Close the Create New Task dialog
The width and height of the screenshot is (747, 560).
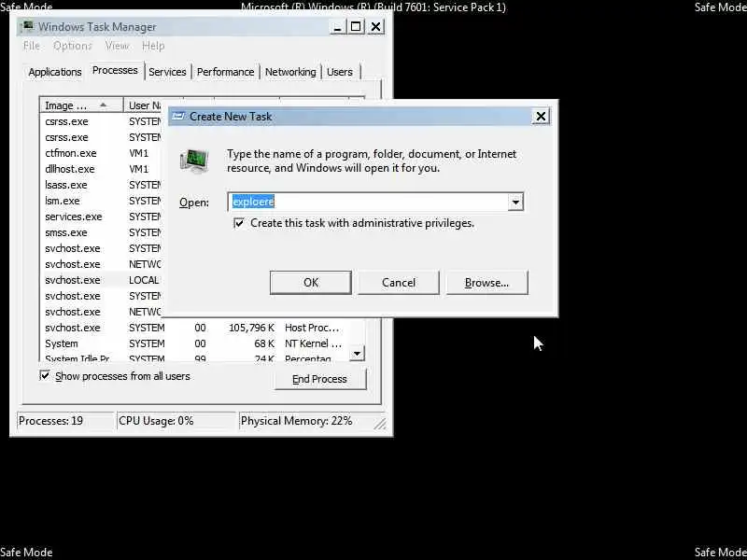pyautogui.click(x=541, y=116)
